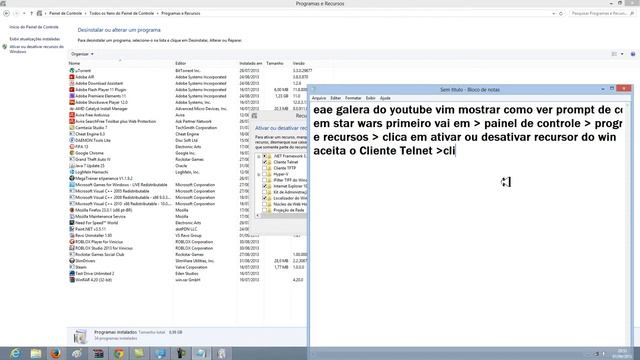Image resolution: width=640 pixels, height=360 pixels.
Task: Toggle the .NET Framework 3.5 checkbox
Action: tap(264, 156)
